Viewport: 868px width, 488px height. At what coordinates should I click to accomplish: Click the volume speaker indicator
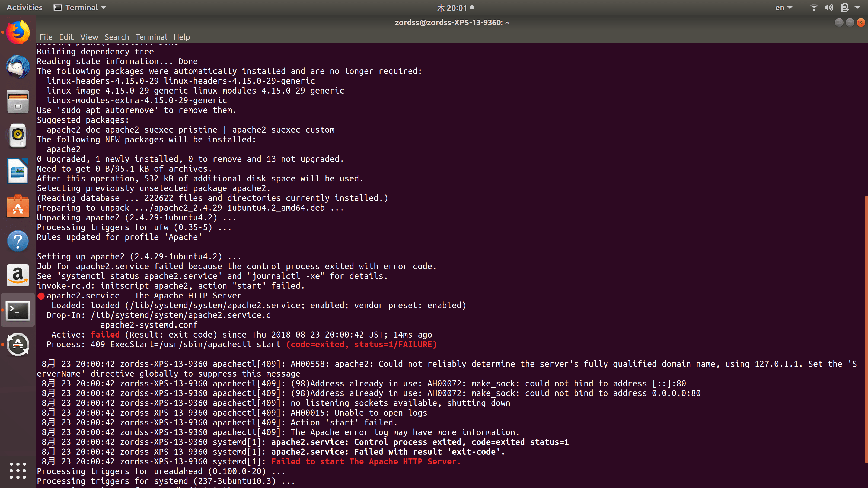click(x=829, y=7)
